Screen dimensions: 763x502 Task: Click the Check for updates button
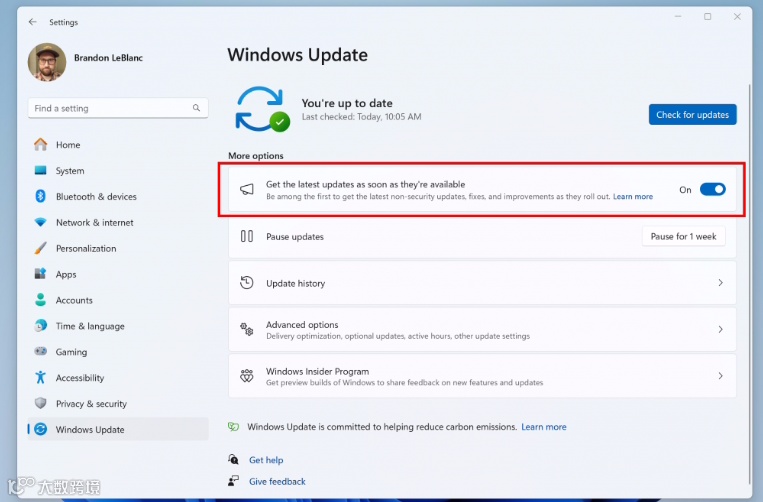(x=692, y=115)
